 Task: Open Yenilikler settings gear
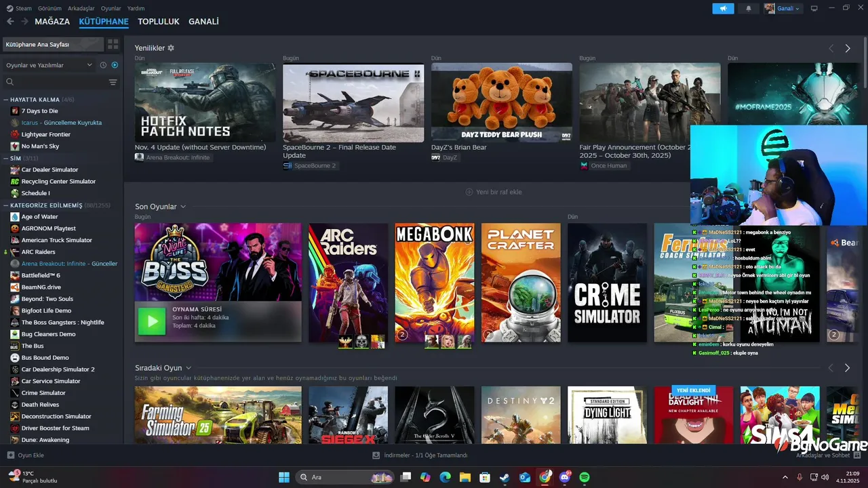[171, 48]
